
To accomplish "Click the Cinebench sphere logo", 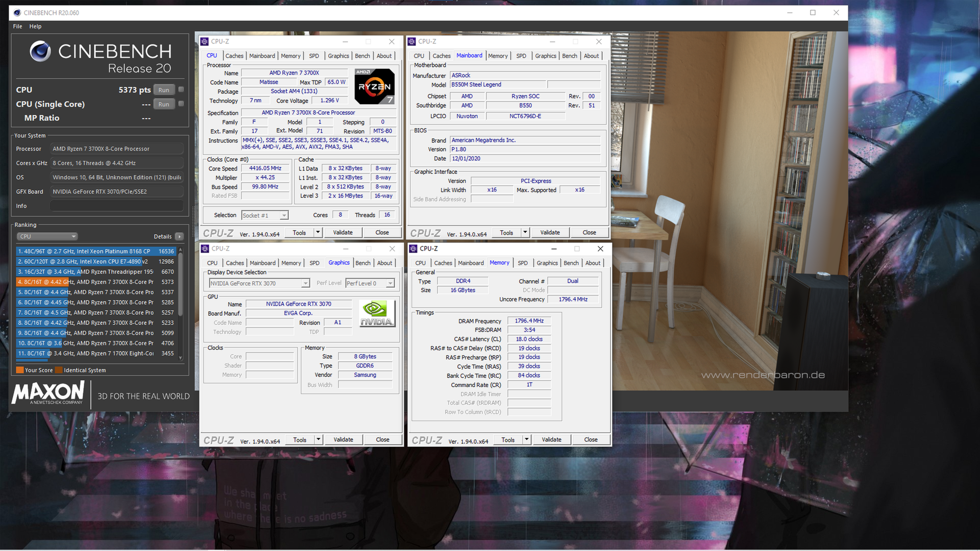I will pos(40,51).
